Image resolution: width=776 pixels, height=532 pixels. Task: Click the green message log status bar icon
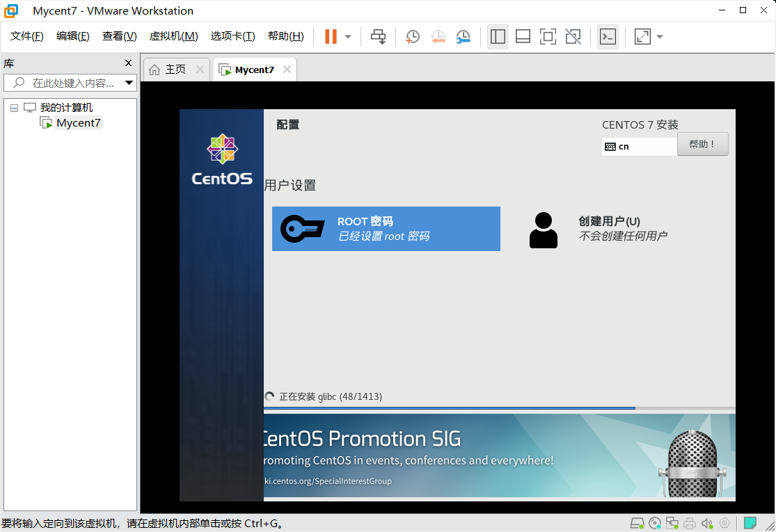coord(750,522)
